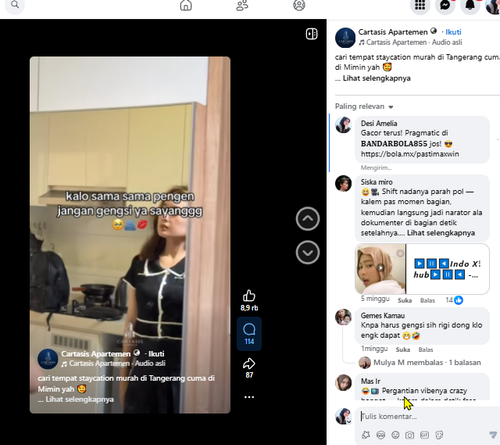Open the bola.mx/pastimaxwin link in the comment
Image resolution: width=500 pixels, height=445 pixels.
coord(410,154)
